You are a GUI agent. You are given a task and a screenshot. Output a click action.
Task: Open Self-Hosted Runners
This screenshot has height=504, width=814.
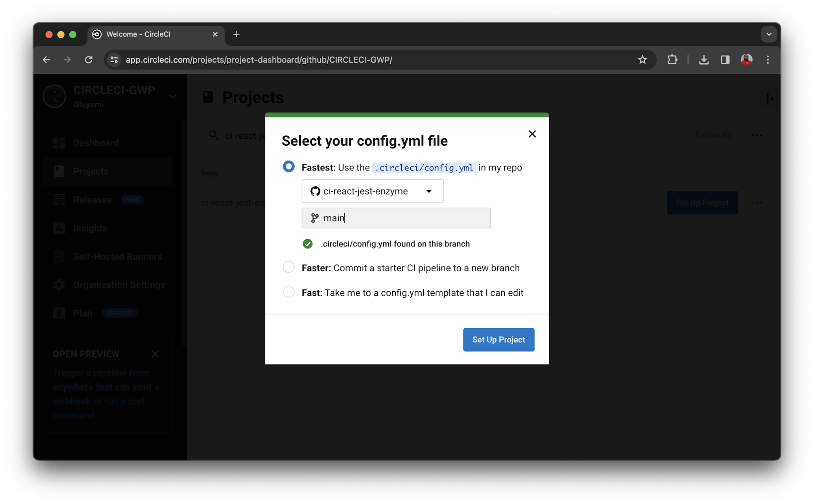click(117, 256)
